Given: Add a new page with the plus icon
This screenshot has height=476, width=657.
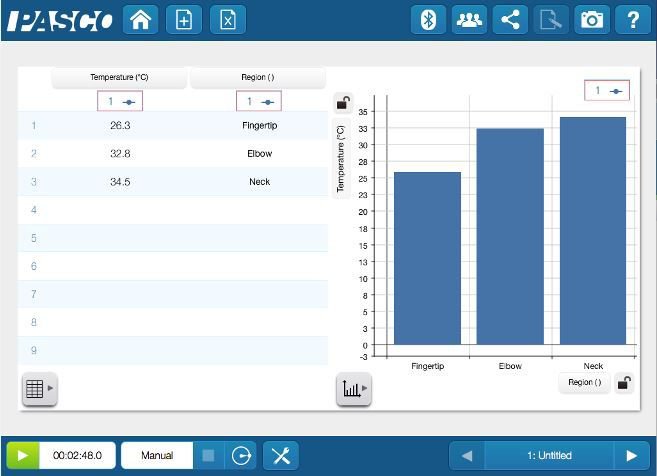Looking at the screenshot, I should click(184, 20).
